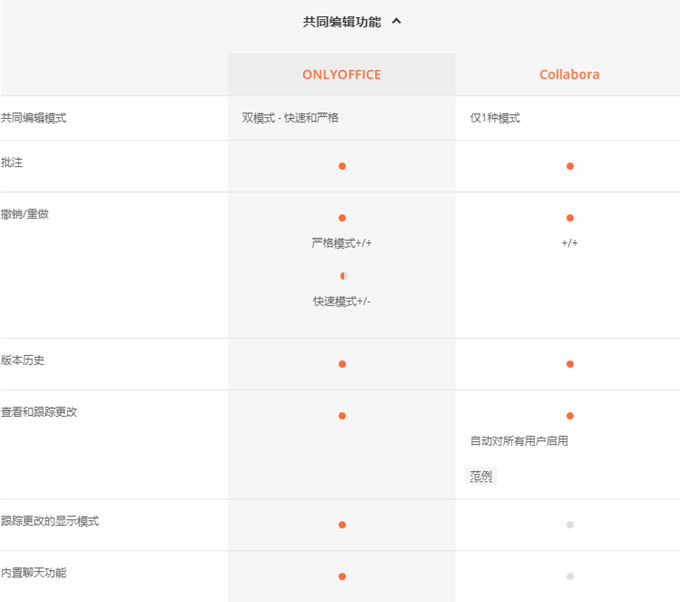This screenshot has height=602, width=680.
Task: Collapse the 共同编辑功能 section chevron
Action: click(396, 21)
